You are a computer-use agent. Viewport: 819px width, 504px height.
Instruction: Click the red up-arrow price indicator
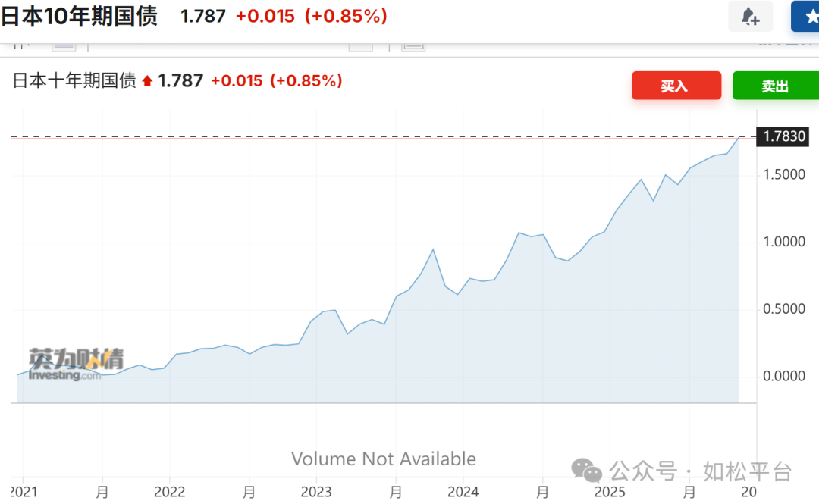147,81
